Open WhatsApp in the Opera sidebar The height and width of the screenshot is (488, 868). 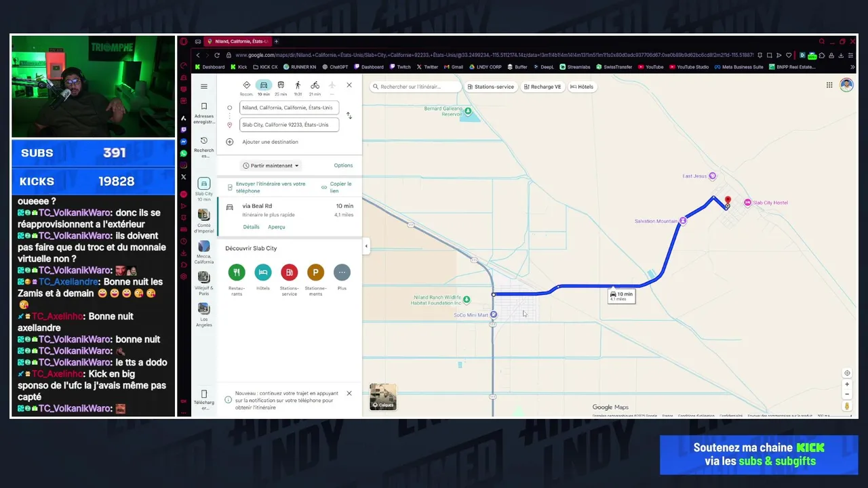[x=183, y=154]
